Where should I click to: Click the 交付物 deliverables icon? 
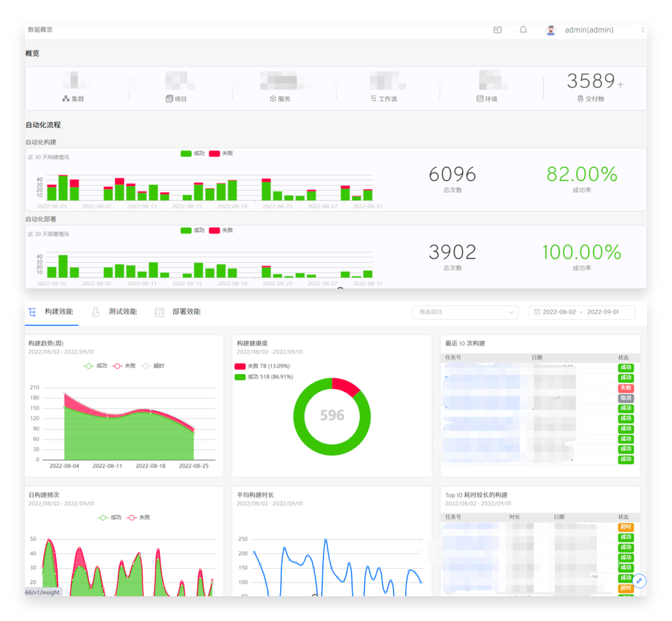[x=580, y=98]
